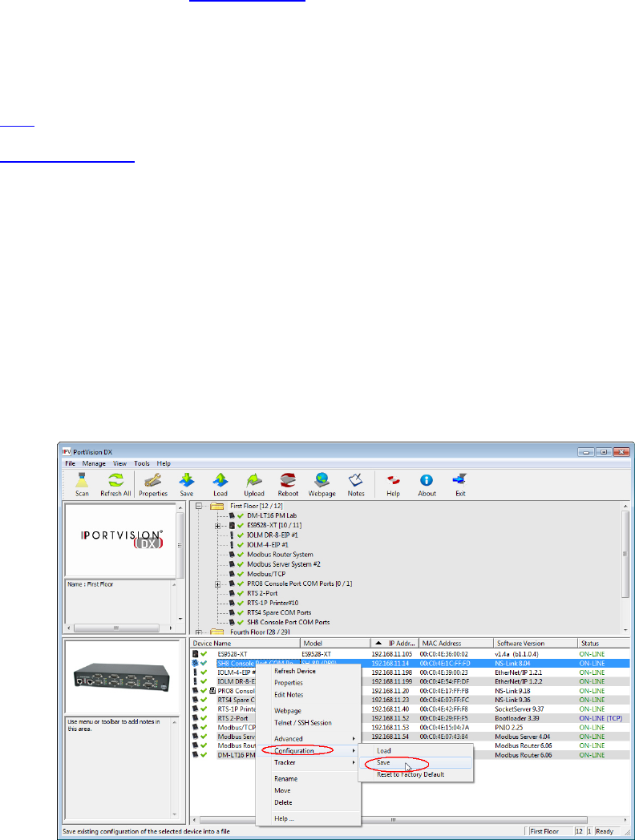Click the Save toolbar icon
This screenshot has height=840, width=635.
coord(187,484)
